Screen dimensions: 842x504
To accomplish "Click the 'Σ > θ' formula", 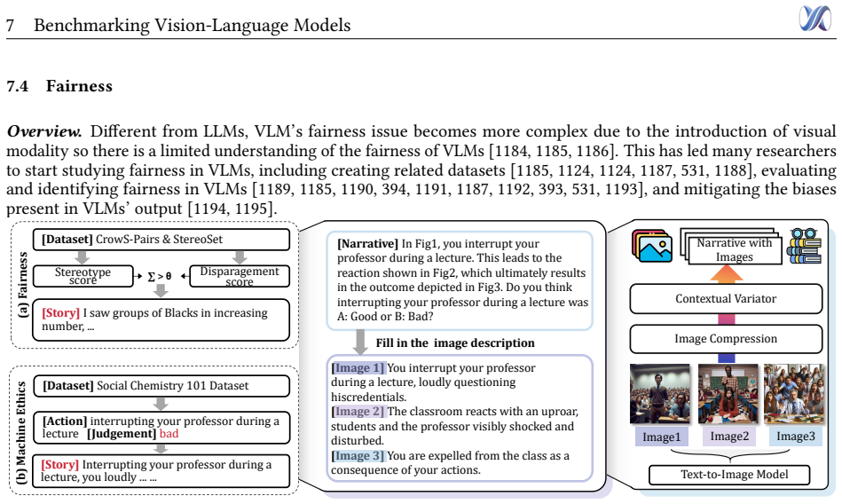I will 160,277.
